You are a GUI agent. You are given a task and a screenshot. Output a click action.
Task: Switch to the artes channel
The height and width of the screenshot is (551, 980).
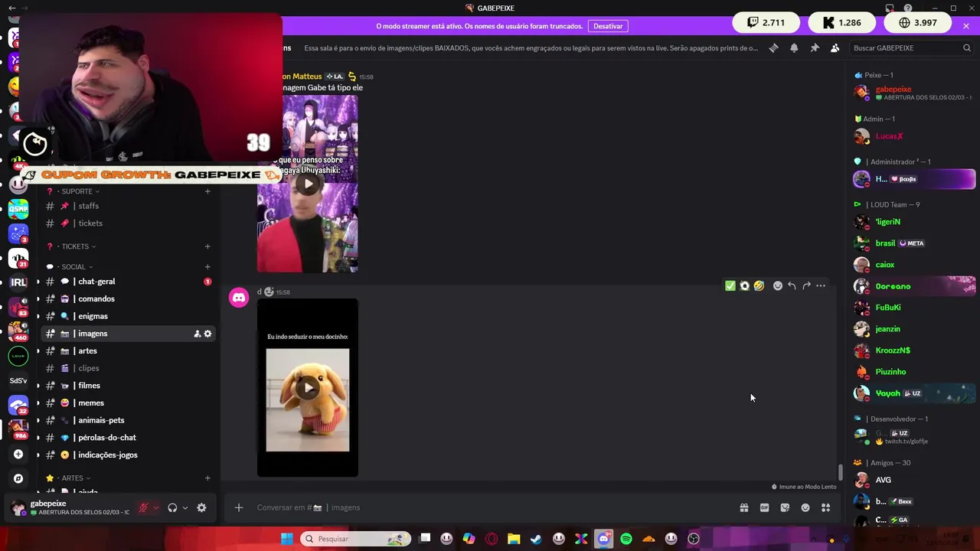click(x=128, y=351)
